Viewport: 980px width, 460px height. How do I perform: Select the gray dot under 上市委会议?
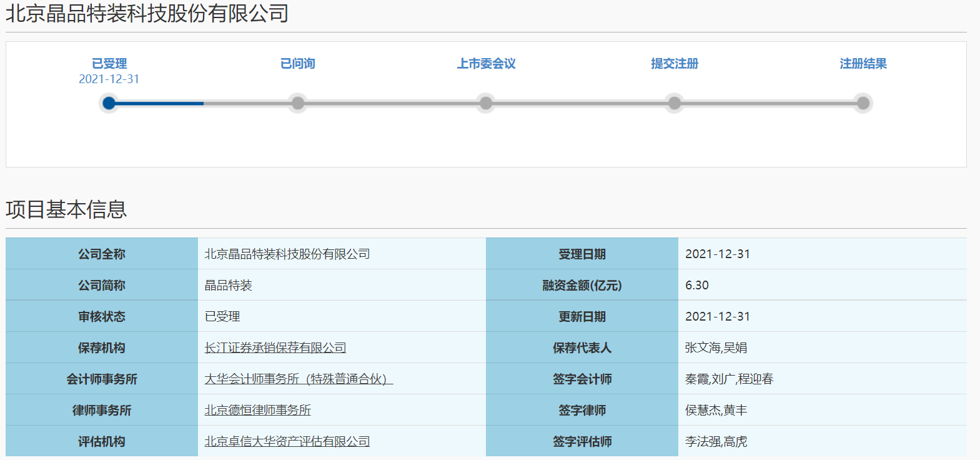[486, 103]
